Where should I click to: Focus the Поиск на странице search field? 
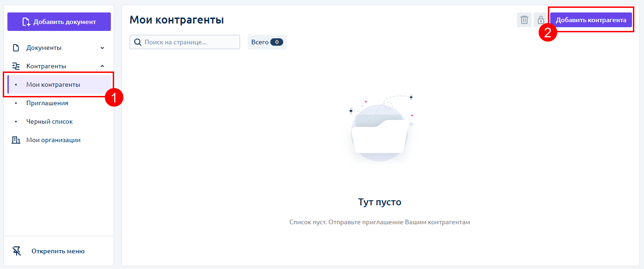click(185, 42)
